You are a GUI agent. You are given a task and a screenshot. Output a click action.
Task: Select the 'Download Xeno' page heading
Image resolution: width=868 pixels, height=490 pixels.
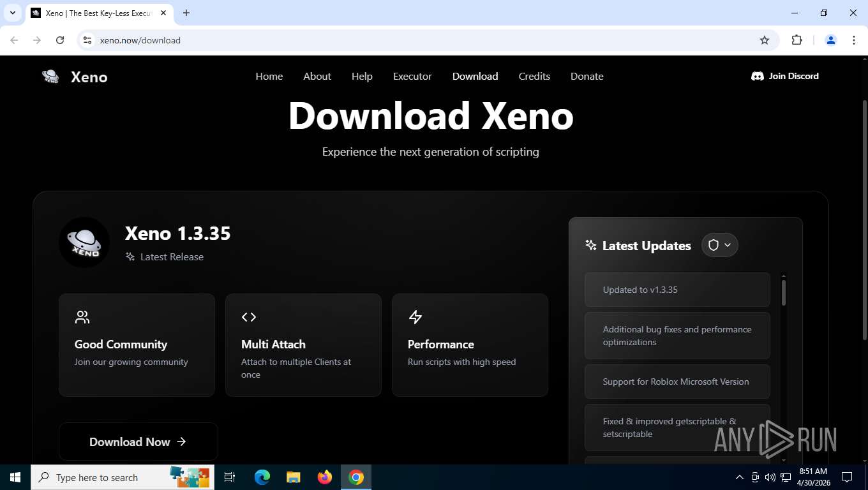point(431,116)
